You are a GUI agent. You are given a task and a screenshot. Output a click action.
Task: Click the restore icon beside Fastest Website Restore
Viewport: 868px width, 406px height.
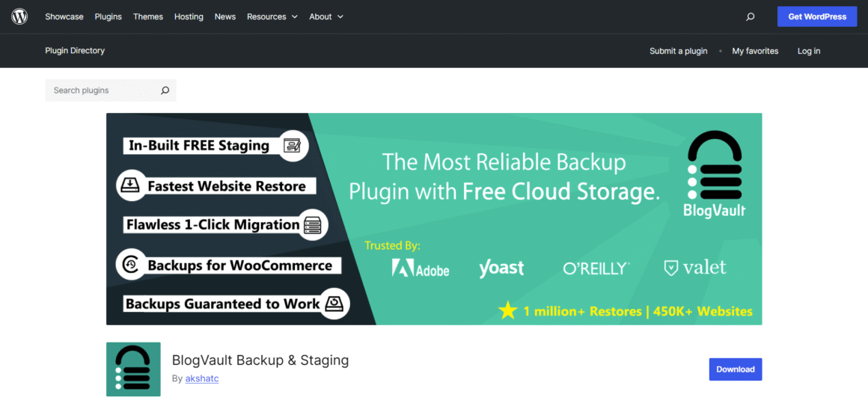pyautogui.click(x=131, y=185)
